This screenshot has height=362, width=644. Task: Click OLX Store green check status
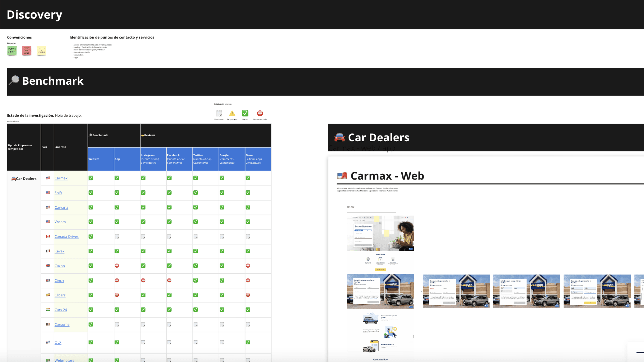coord(248,342)
